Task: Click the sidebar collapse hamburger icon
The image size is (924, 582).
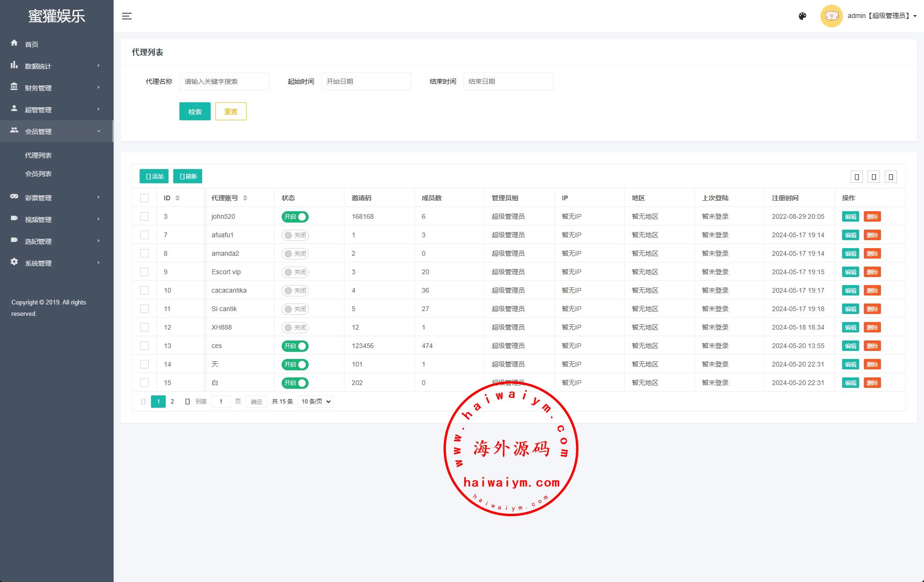Action: (x=127, y=16)
